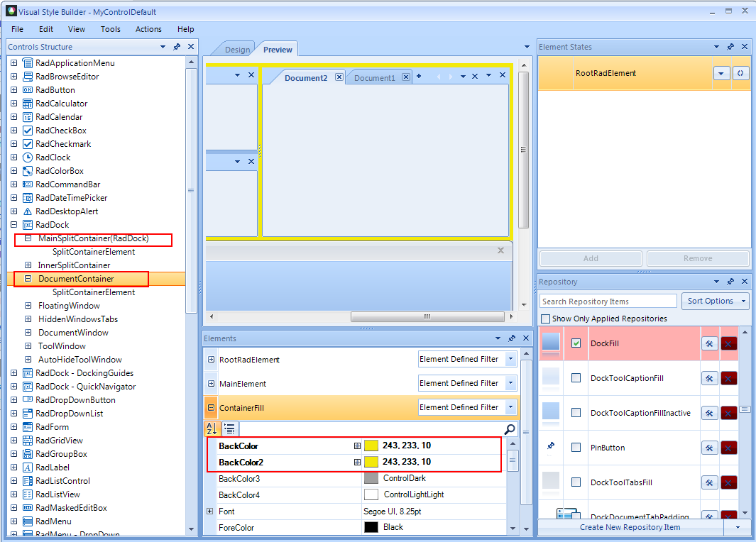756x542 pixels.
Task: Click the RadCalculator icon in the tree
Action: pos(28,104)
